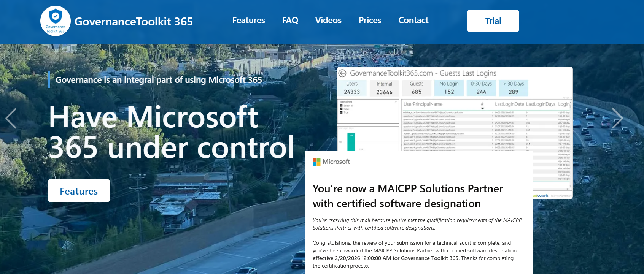Open the Contact menu item

[x=413, y=21]
